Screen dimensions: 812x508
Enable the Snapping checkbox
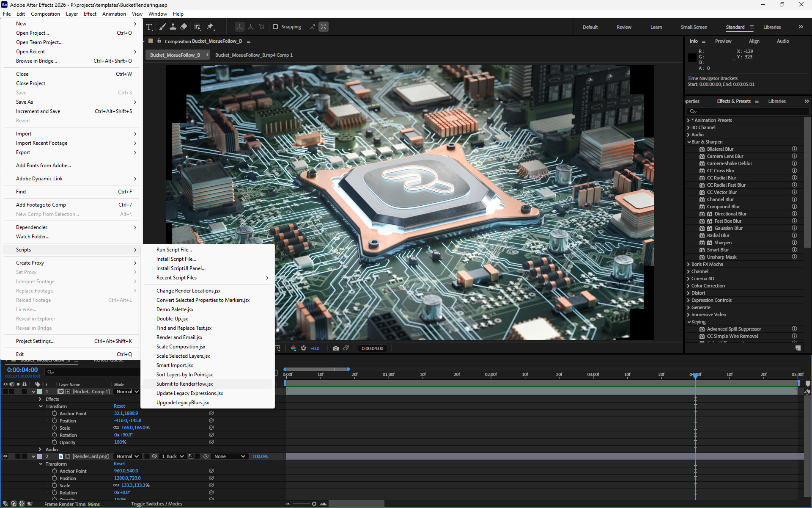(275, 27)
